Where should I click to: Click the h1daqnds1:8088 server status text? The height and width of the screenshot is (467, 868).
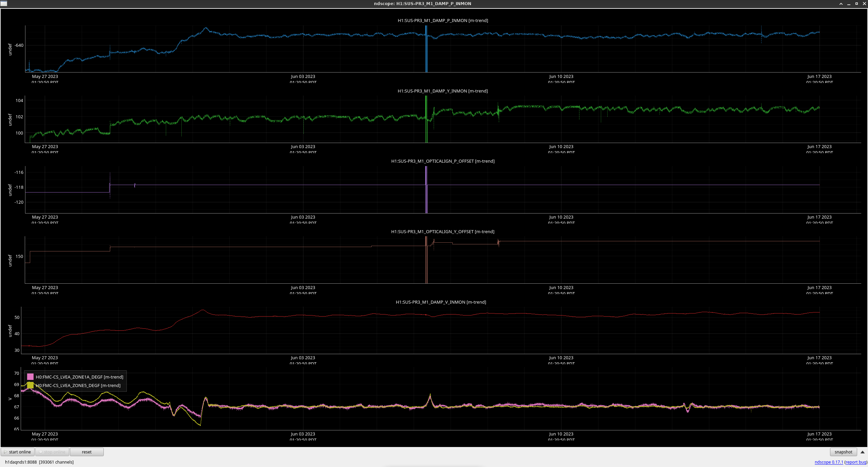pos(21,462)
